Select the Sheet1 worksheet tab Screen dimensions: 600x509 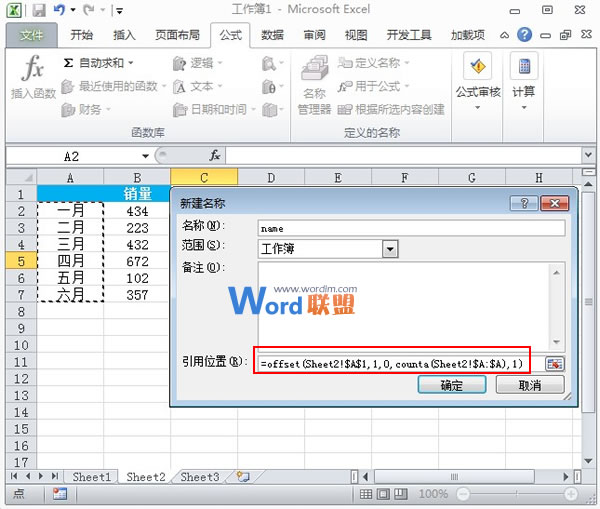click(91, 477)
